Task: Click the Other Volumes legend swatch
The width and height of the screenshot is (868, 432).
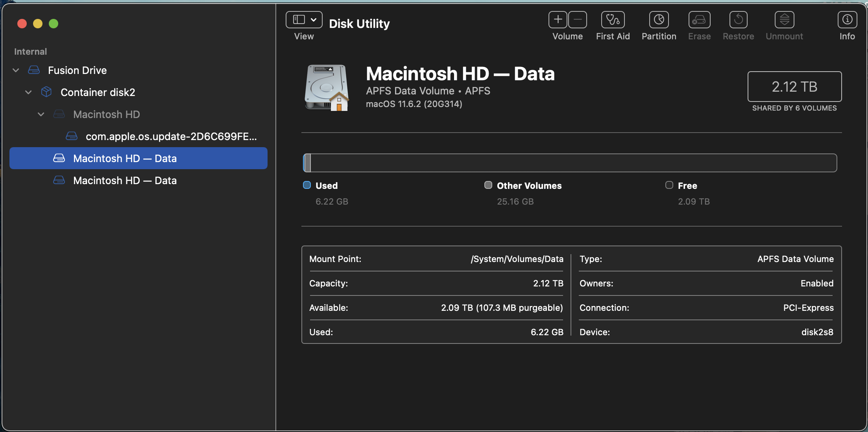Action: (488, 185)
